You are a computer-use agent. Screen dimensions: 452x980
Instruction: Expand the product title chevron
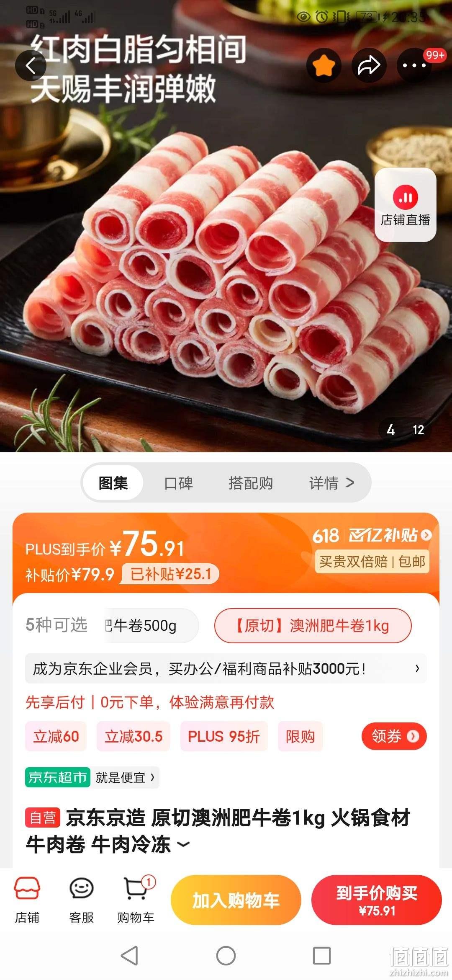tap(183, 844)
